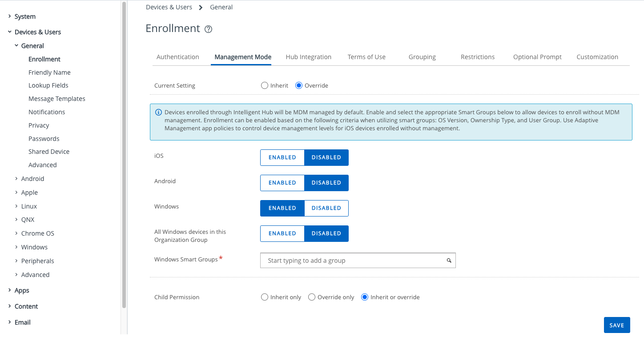The height and width of the screenshot is (345, 644).
Task: Open the Hub Integration tab
Action: coord(308,57)
